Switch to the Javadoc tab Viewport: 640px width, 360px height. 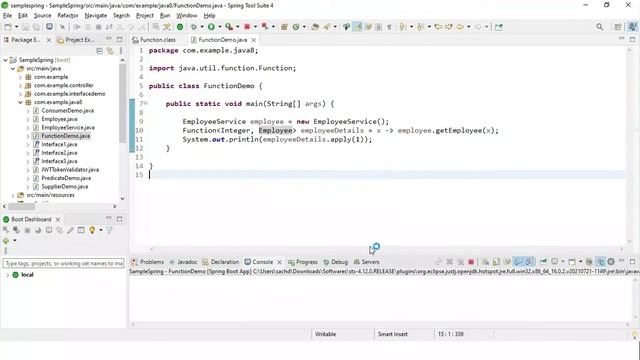183,262
